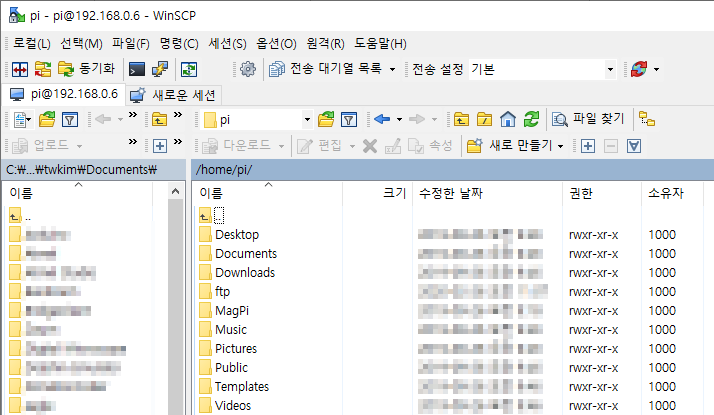Click 파일 찾기 find files button
The height and width of the screenshot is (415, 714).
point(588,119)
